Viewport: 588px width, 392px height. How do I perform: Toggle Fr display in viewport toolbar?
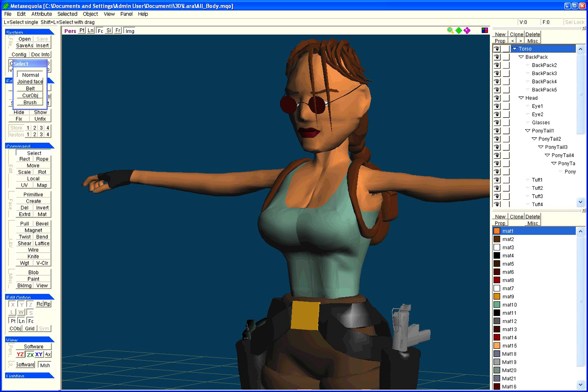pos(118,30)
